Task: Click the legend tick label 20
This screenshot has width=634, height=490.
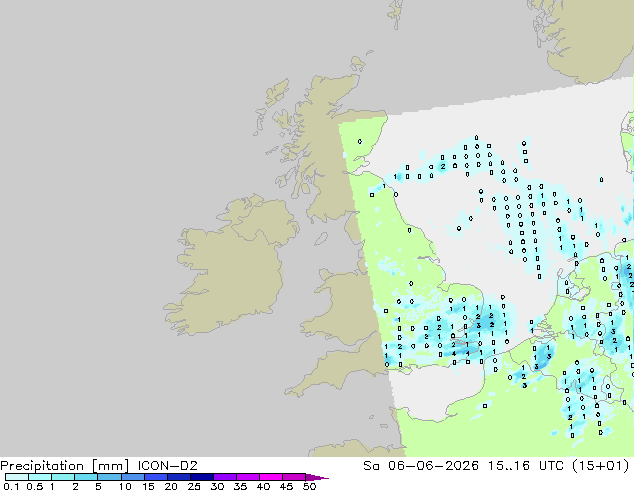Action: point(171,486)
